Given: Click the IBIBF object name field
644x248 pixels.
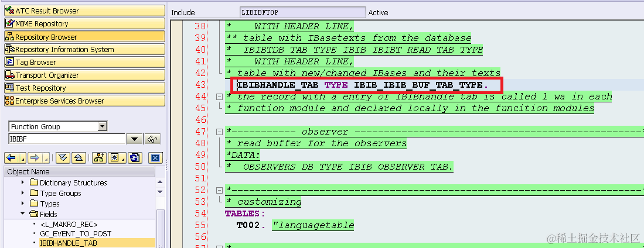Looking at the screenshot, I should [x=67, y=139].
